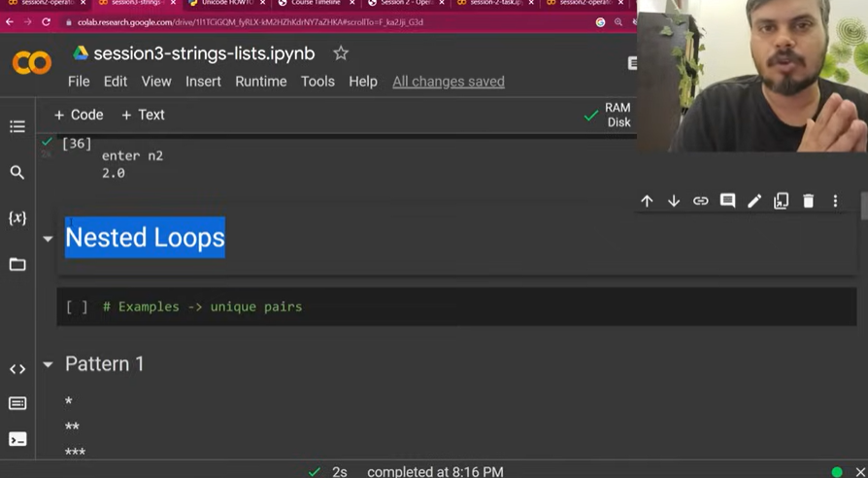Go forward using the browser forward arrow
The width and height of the screenshot is (868, 478).
[x=28, y=22]
